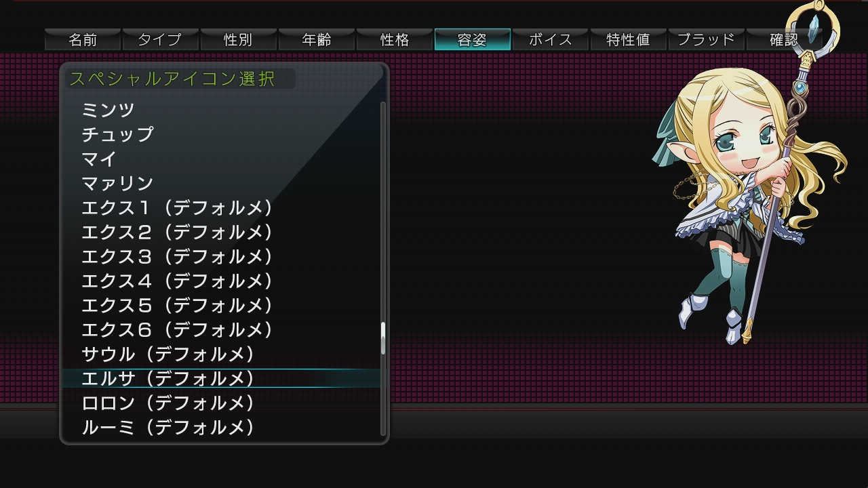Viewport: 868px width, 488px height.
Task: Switch to the 性別 tab
Action: [x=239, y=39]
